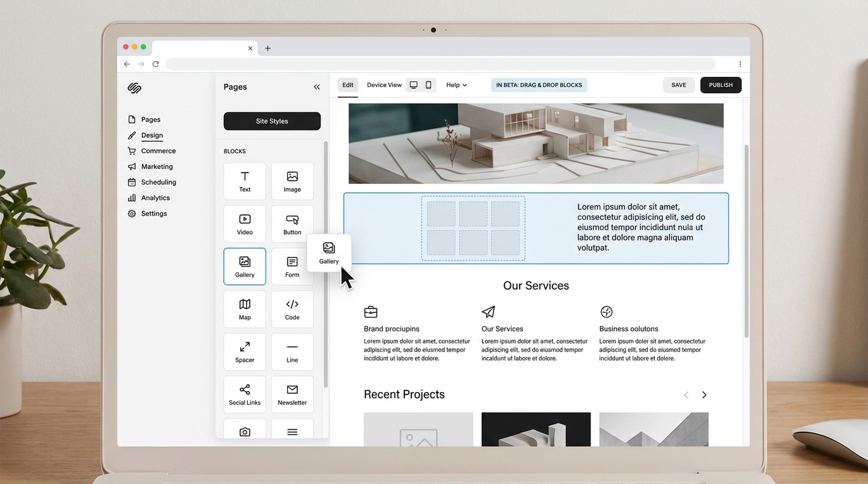The image size is (868, 484).
Task: Switch to the Edit tab
Action: tap(348, 84)
